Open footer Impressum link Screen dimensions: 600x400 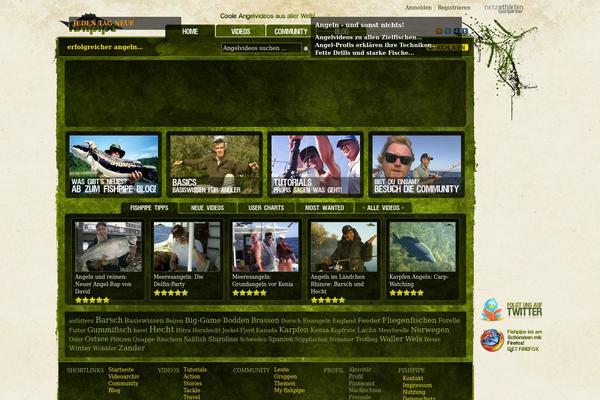pos(417,385)
